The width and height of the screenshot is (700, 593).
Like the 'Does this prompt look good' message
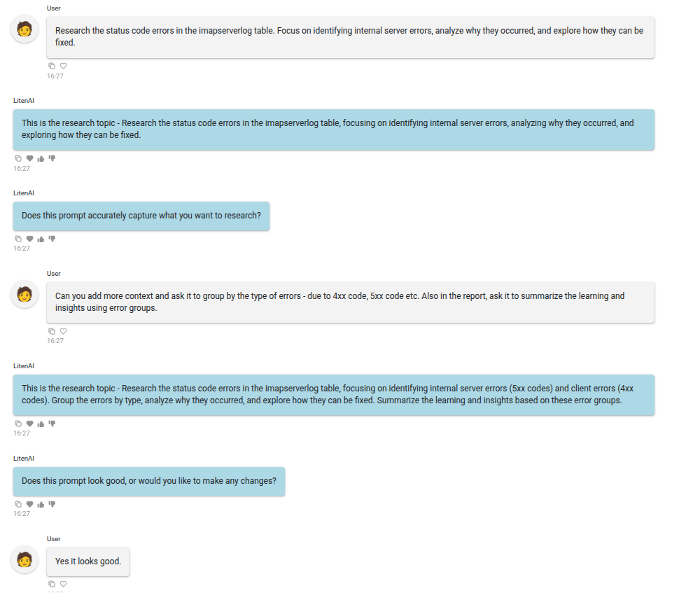coord(41,504)
